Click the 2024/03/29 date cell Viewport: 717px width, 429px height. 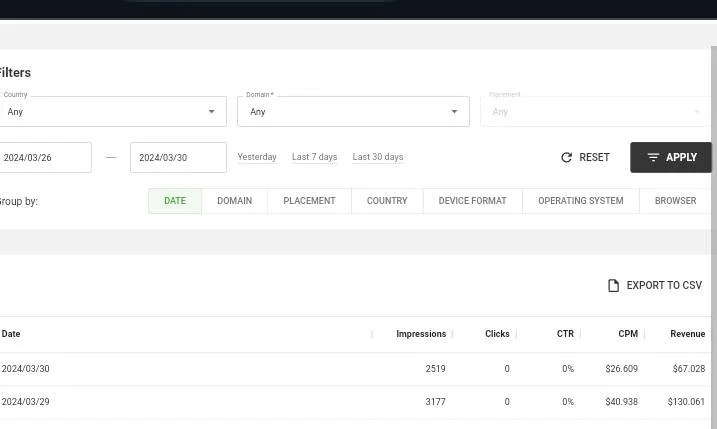pyautogui.click(x=26, y=402)
